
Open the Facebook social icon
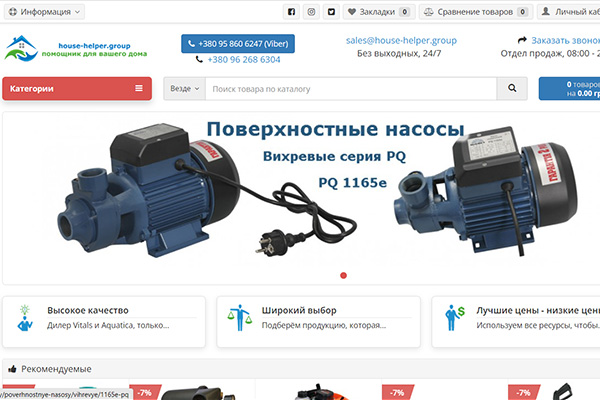[291, 12]
